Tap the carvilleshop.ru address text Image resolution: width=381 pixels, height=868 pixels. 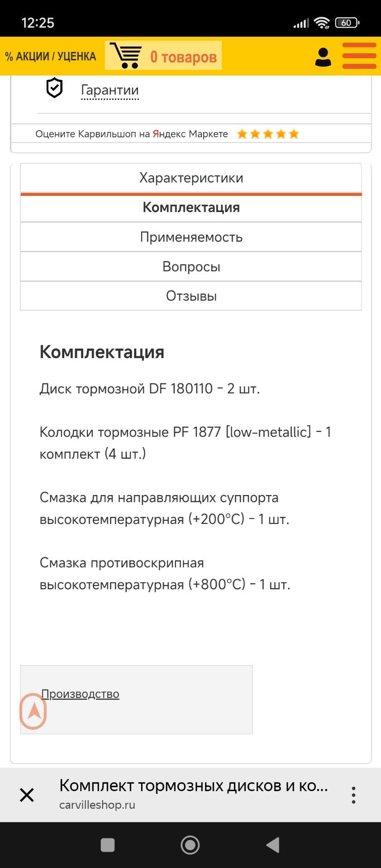pos(97,805)
